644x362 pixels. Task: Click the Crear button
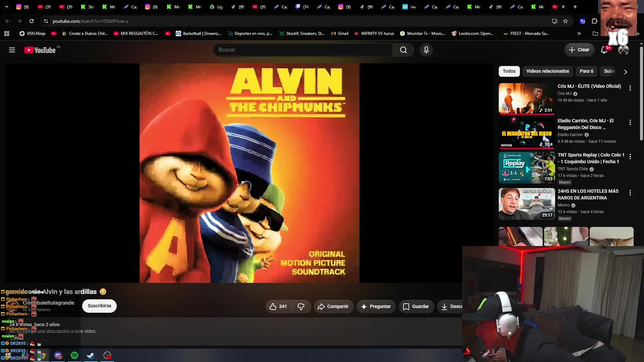click(x=579, y=50)
